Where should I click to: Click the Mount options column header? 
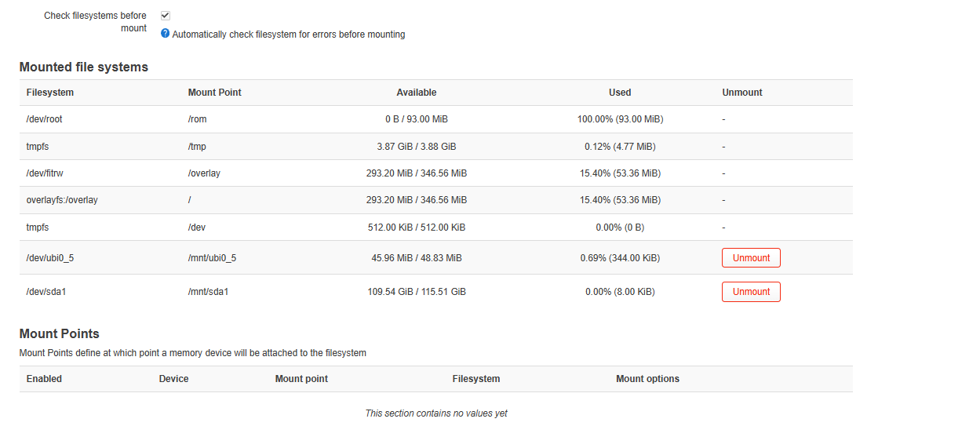(647, 379)
